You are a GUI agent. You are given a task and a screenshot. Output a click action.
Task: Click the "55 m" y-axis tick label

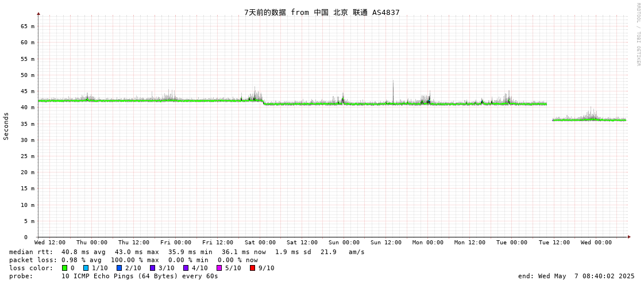pyautogui.click(x=28, y=59)
